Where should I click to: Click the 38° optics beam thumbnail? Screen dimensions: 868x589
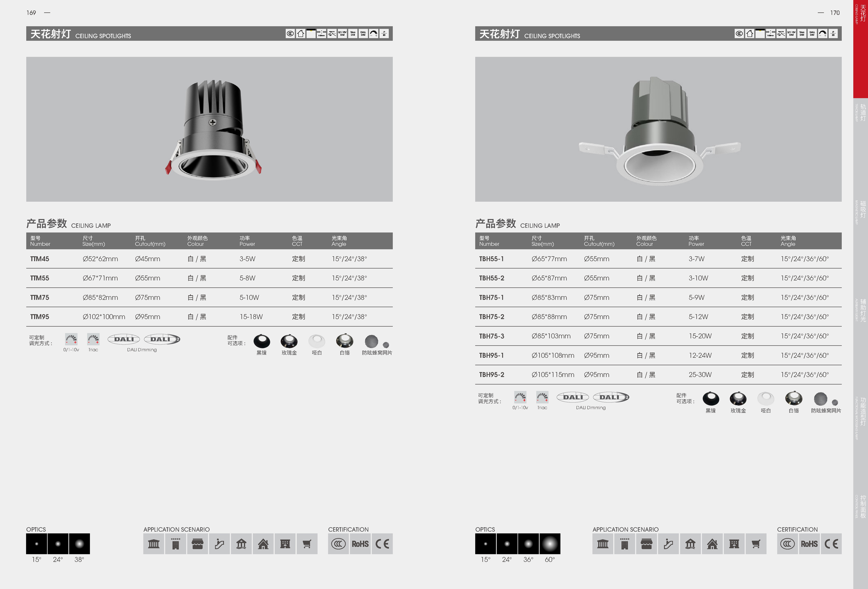79,544
